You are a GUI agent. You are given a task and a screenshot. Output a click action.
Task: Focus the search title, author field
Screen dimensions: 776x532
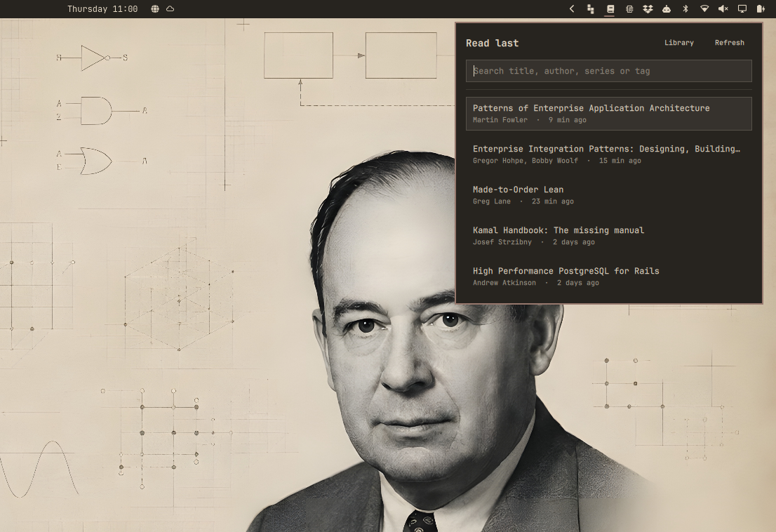click(x=609, y=71)
